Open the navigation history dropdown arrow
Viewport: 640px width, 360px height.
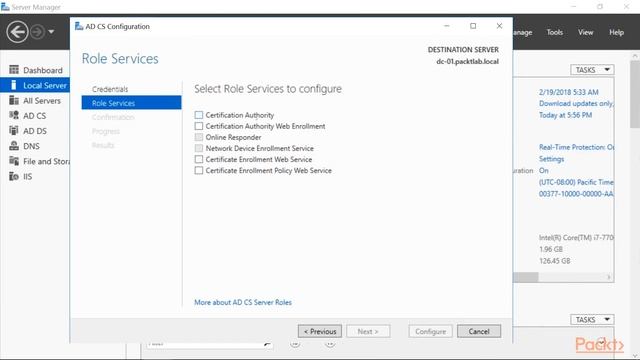pyautogui.click(x=51, y=32)
